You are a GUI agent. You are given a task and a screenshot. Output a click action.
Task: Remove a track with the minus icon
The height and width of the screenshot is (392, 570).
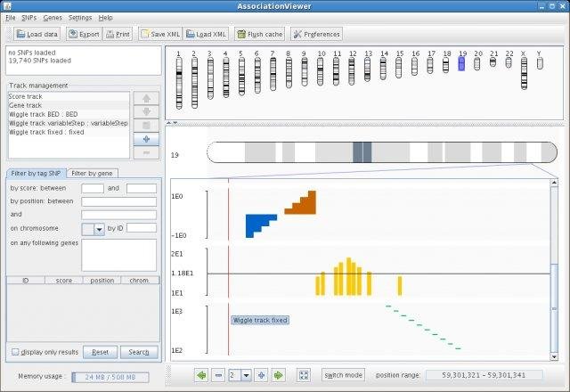(146, 152)
